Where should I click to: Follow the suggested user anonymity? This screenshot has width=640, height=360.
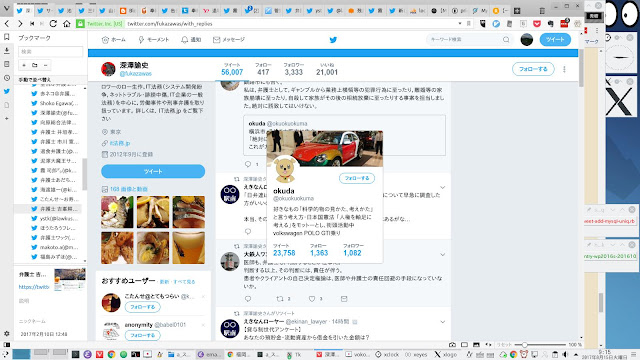[x=142, y=336]
